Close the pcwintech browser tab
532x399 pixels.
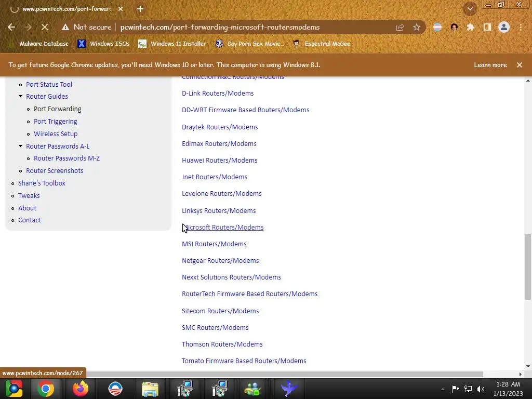click(121, 9)
